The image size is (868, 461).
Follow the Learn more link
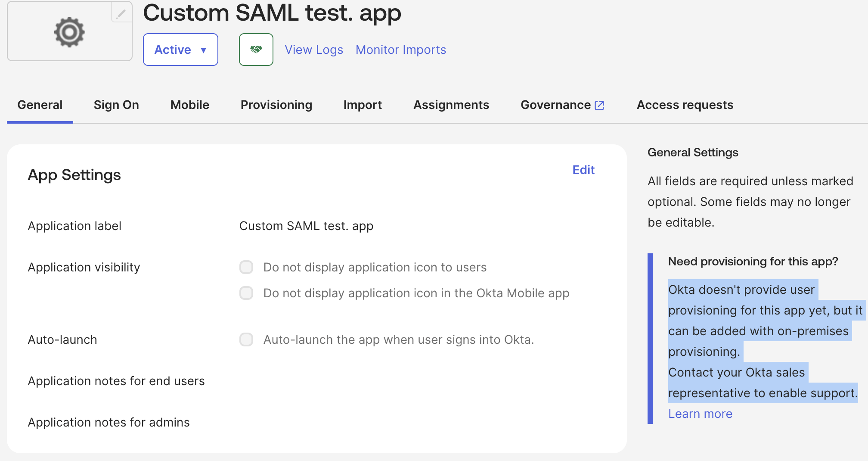coord(700,414)
